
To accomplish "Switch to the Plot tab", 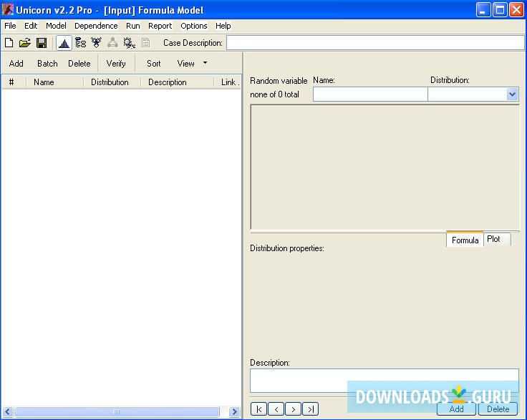I will click(x=497, y=239).
